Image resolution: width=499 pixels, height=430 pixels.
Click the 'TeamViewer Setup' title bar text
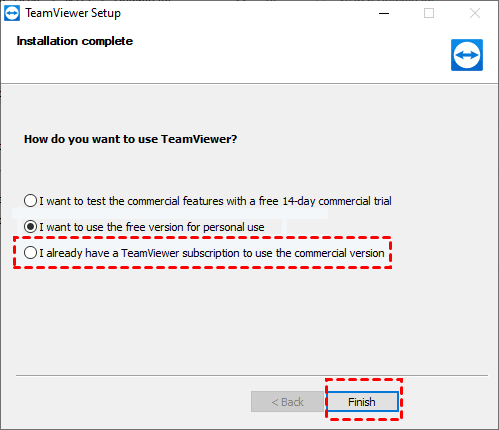tap(73, 13)
